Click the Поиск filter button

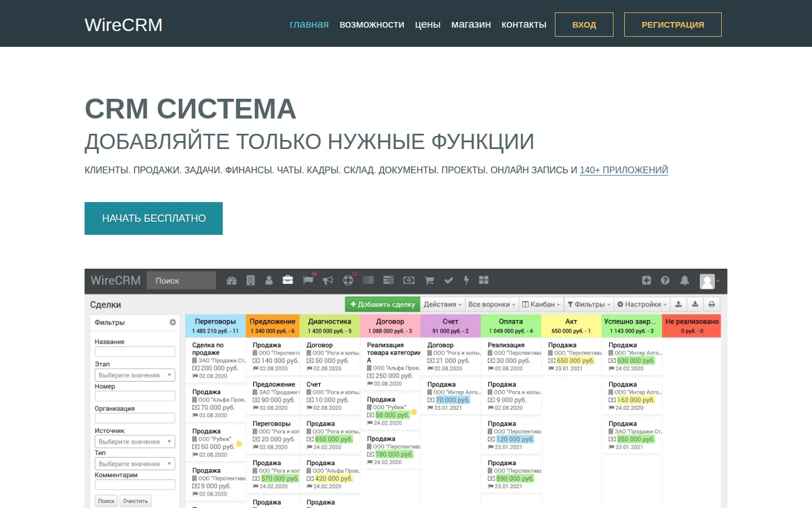106,501
